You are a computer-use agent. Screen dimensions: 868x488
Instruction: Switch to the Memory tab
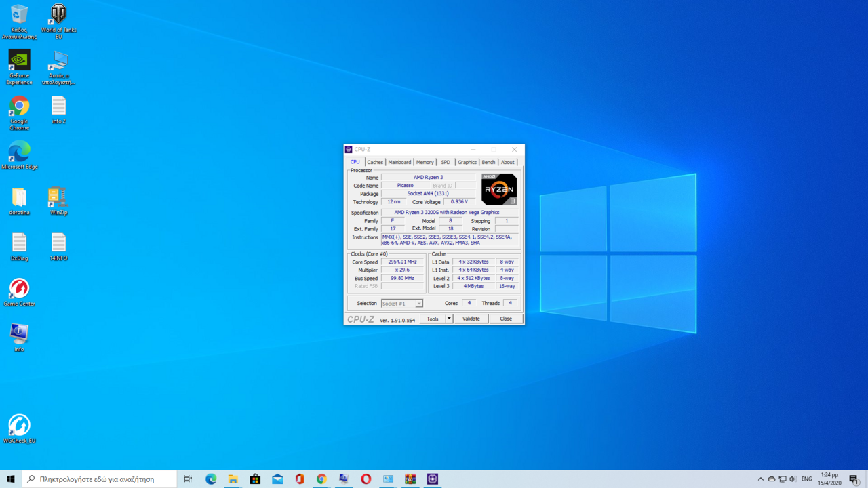425,162
